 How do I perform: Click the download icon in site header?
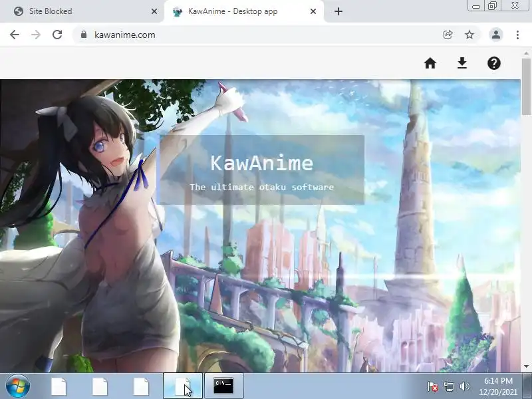tap(462, 63)
